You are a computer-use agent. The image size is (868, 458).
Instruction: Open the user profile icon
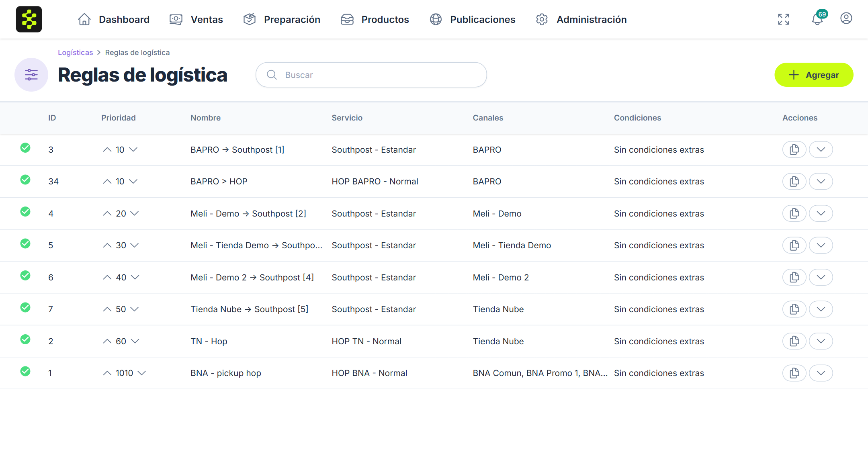[846, 18]
